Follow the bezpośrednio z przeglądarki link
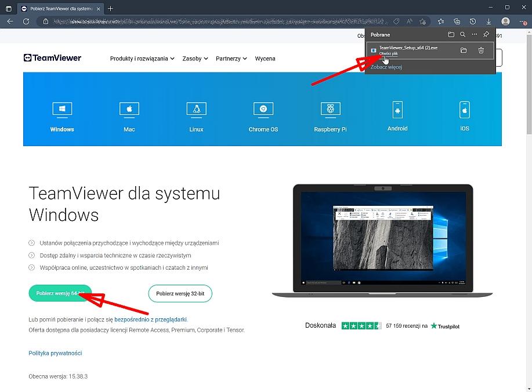The width and height of the screenshot is (532, 392). pyautogui.click(x=150, y=320)
